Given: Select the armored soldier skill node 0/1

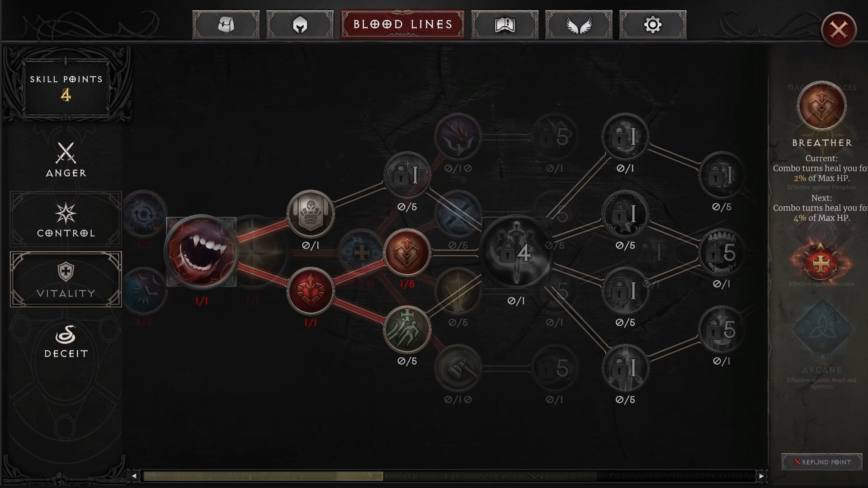Looking at the screenshot, I should coord(311,214).
